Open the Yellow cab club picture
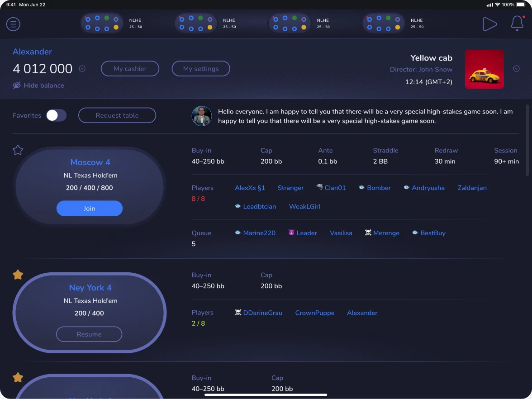 click(x=484, y=69)
